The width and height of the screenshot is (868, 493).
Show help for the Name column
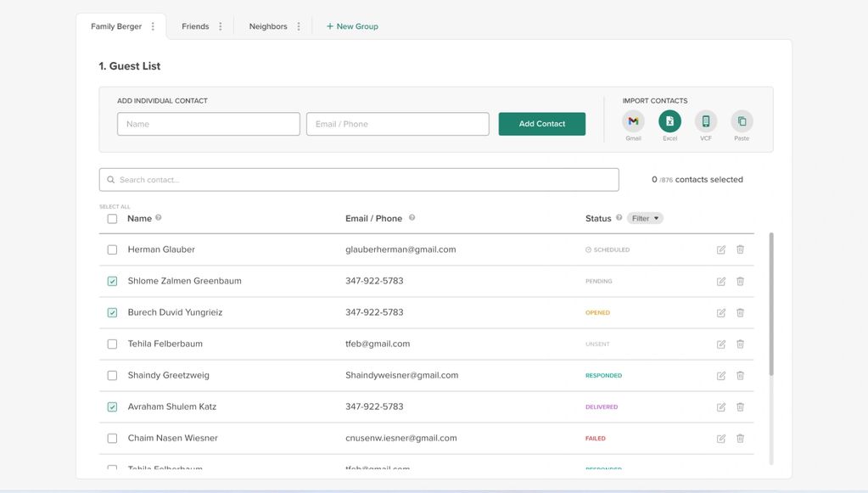click(159, 218)
